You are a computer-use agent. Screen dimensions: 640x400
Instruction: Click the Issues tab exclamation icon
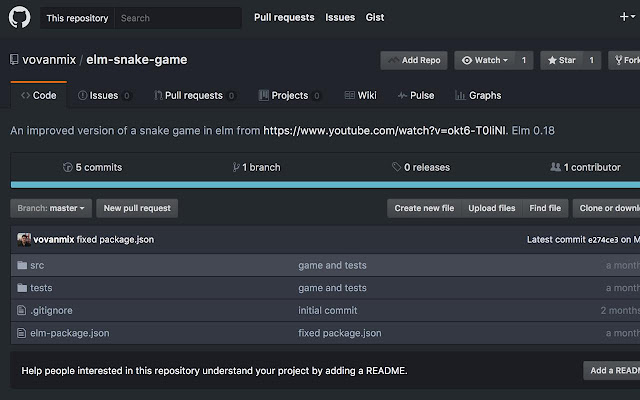pyautogui.click(x=82, y=96)
